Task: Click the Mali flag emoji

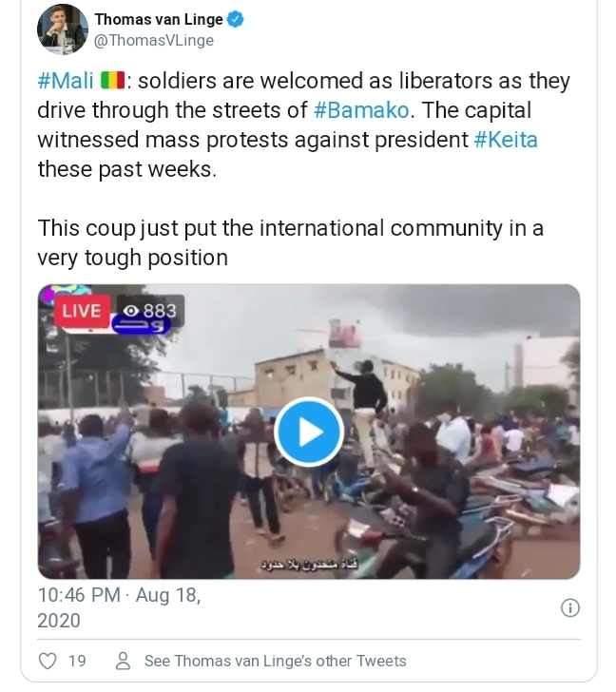Action: 110,81
